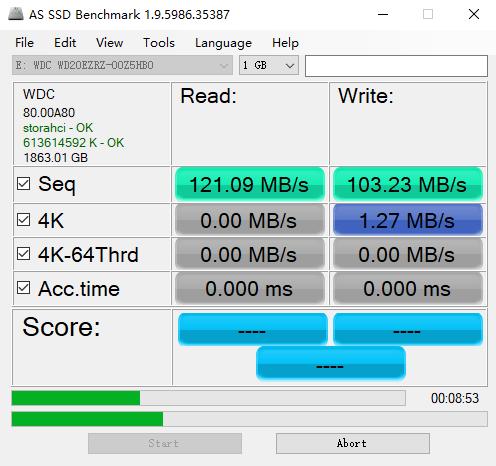Disable the 4K-64Thrd test checkbox
Image resolution: width=496 pixels, height=466 pixels.
click(24, 254)
